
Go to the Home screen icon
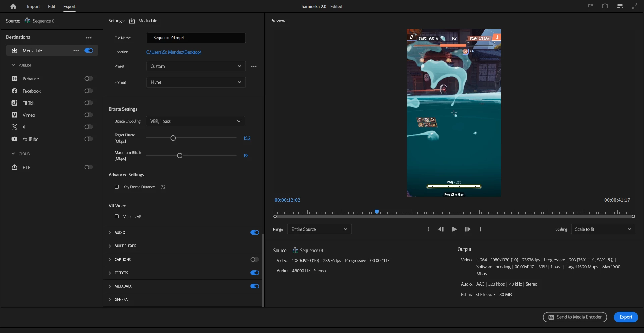point(13,6)
